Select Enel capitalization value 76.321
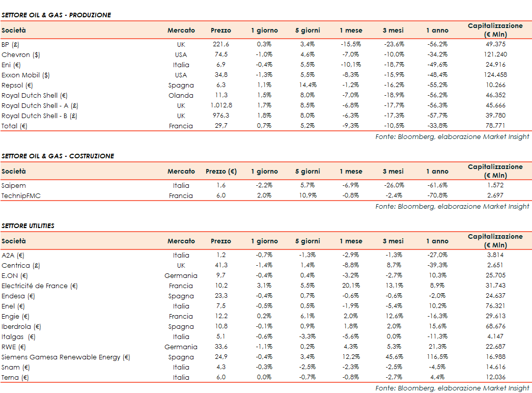Image resolution: width=532 pixels, height=393 pixels. (495, 306)
